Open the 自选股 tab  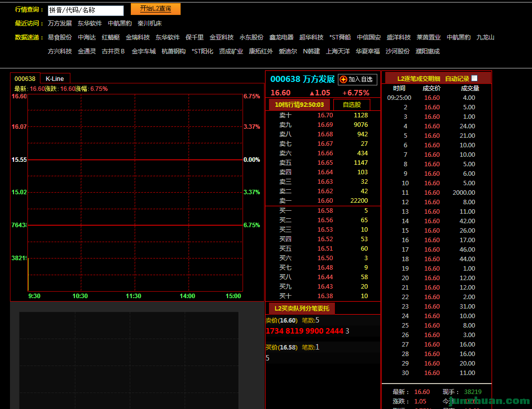(352, 105)
